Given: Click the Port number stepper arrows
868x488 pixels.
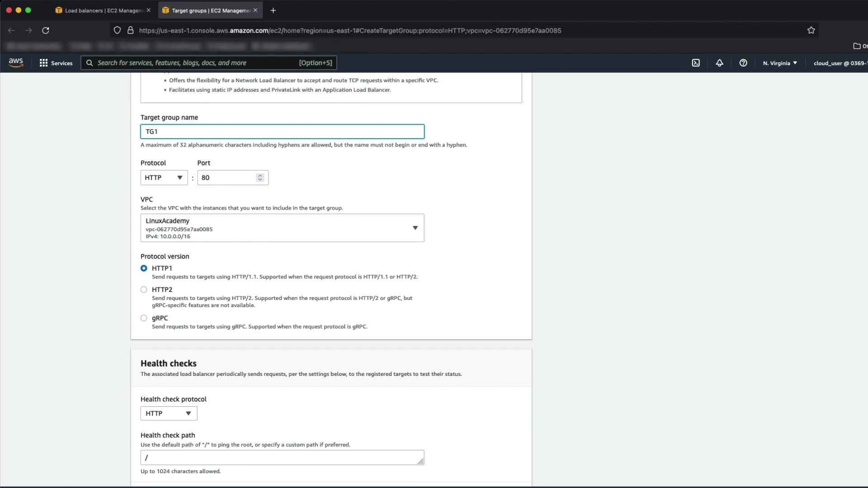Looking at the screenshot, I should click(260, 178).
